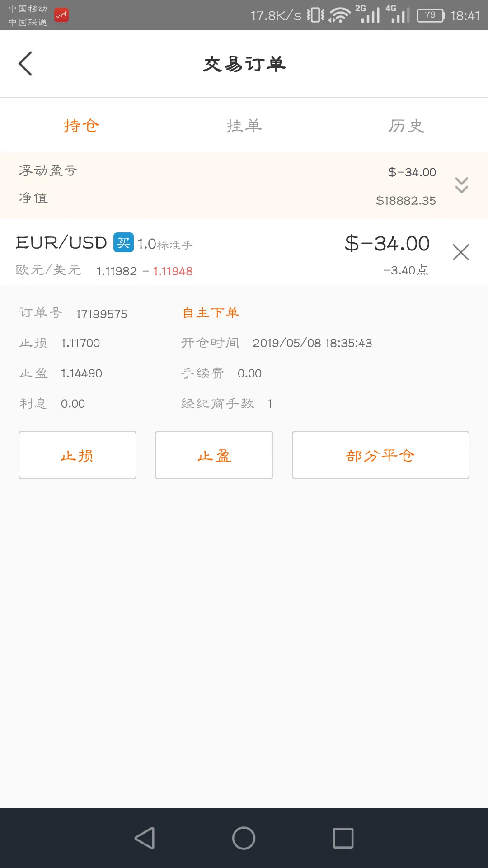
Task: Tap the Android back navigation triangle
Action: [145, 838]
